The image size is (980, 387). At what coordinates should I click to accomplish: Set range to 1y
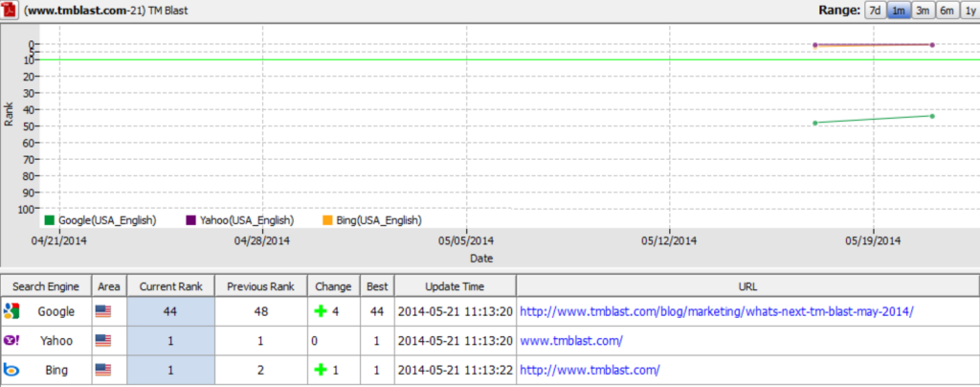tap(969, 11)
